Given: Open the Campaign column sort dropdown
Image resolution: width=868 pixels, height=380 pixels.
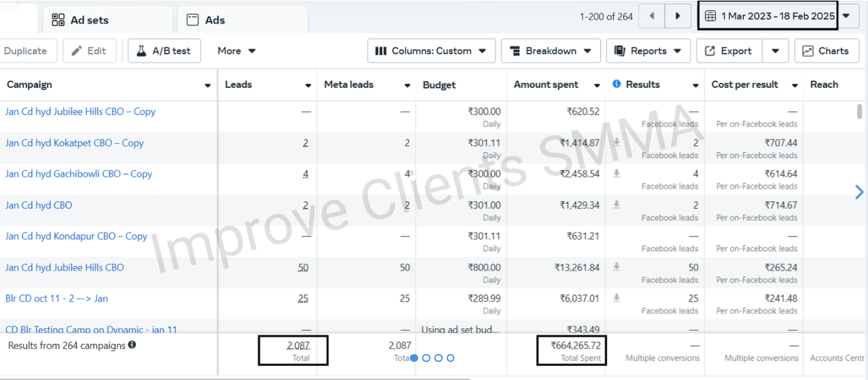Looking at the screenshot, I should (207, 84).
